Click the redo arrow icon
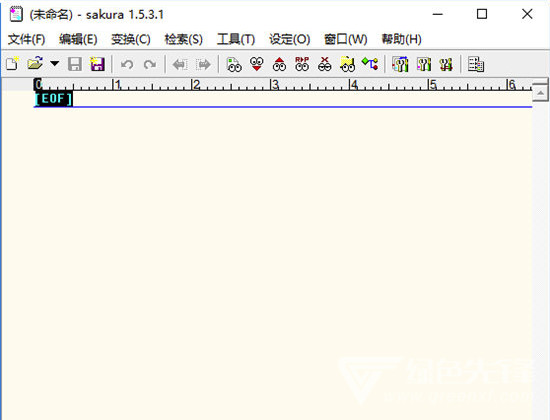The width and height of the screenshot is (550, 420). [x=150, y=65]
